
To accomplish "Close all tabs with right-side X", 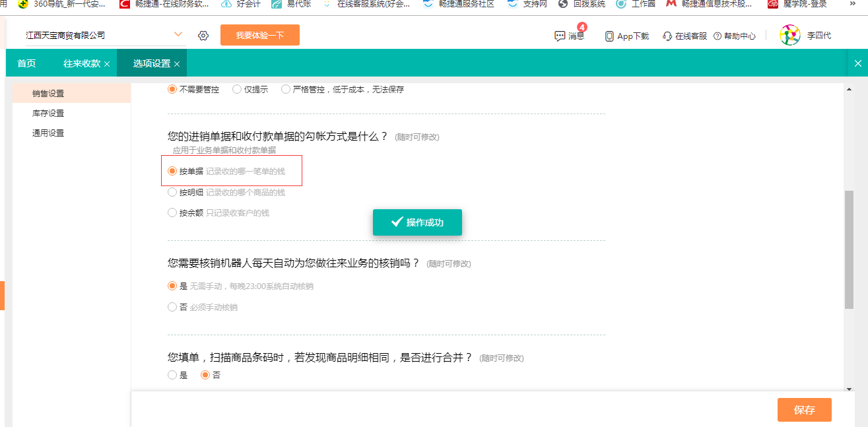I will click(858, 63).
